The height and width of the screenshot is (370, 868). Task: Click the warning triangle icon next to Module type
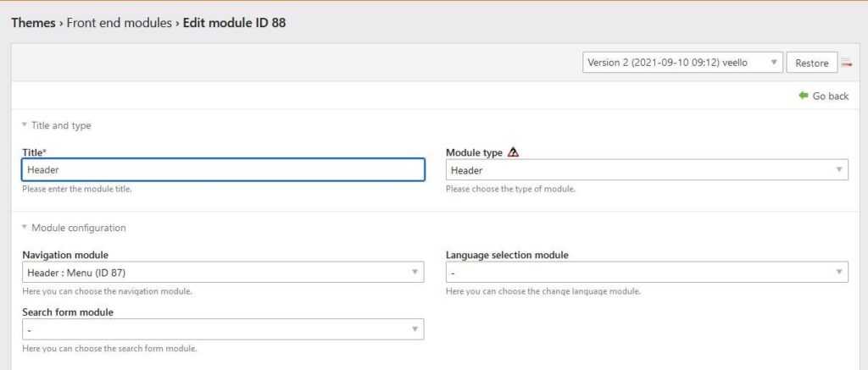pos(512,152)
